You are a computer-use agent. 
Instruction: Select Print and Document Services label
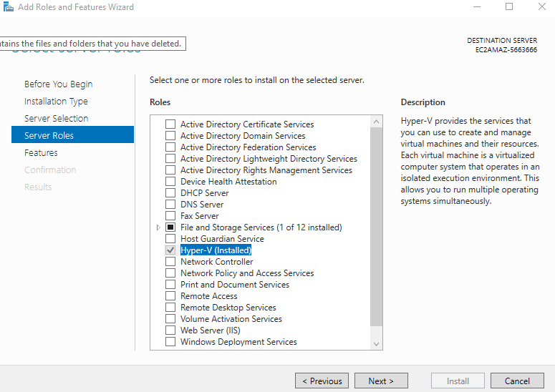(235, 285)
